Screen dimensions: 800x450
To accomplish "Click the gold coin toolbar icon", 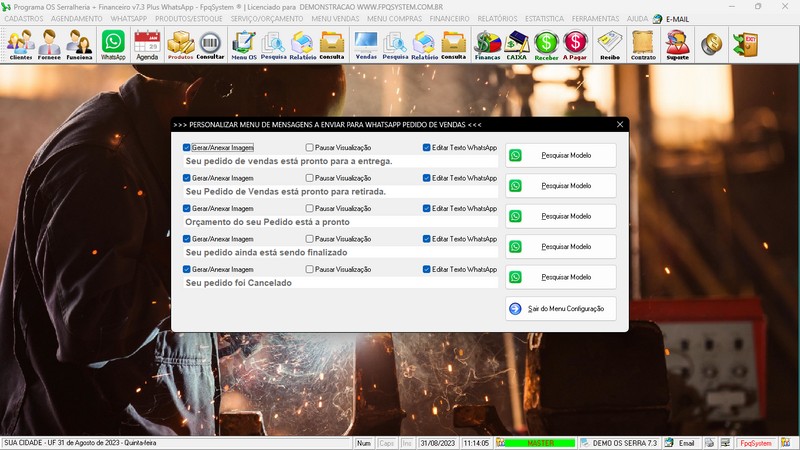I will [711, 45].
